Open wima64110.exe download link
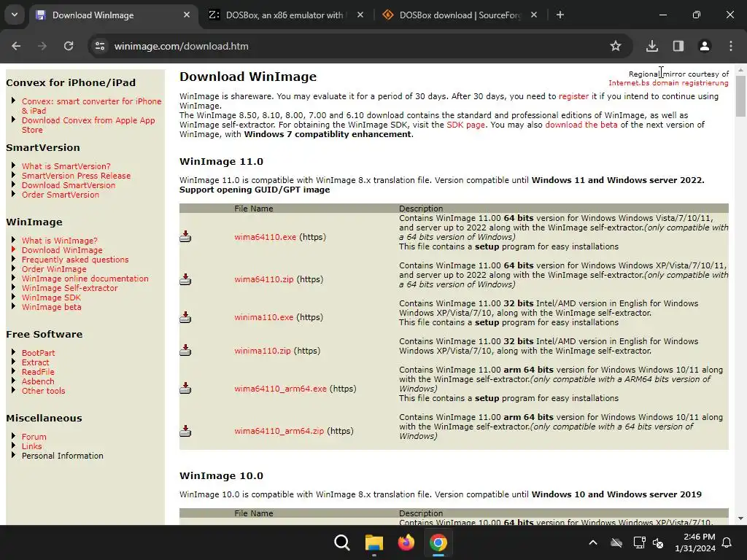 (x=265, y=237)
